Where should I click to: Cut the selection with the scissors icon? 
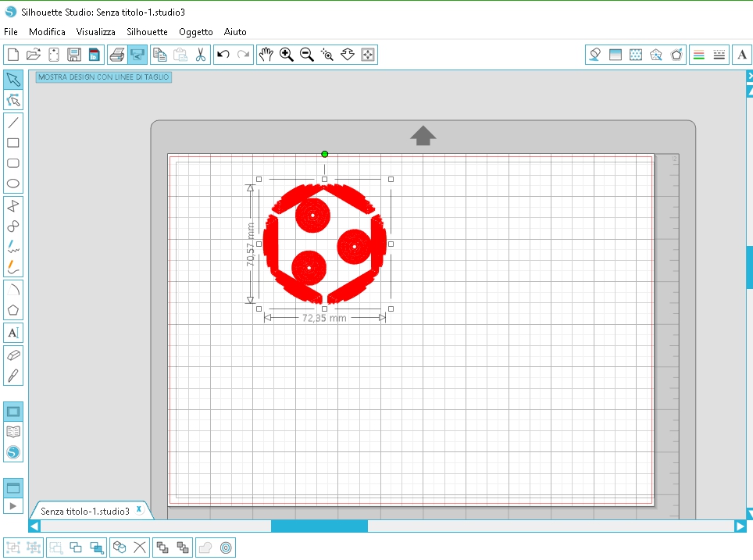point(200,55)
